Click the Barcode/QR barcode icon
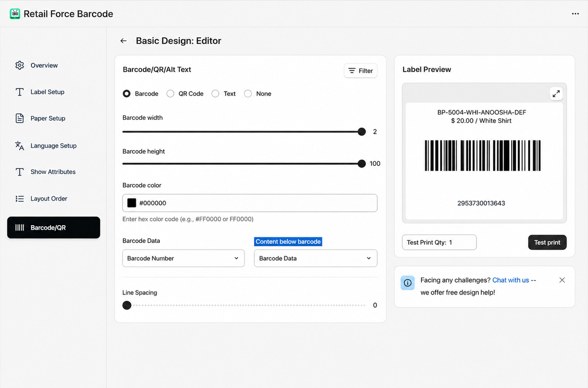Screen dimensions: 588x388 (x=20, y=228)
